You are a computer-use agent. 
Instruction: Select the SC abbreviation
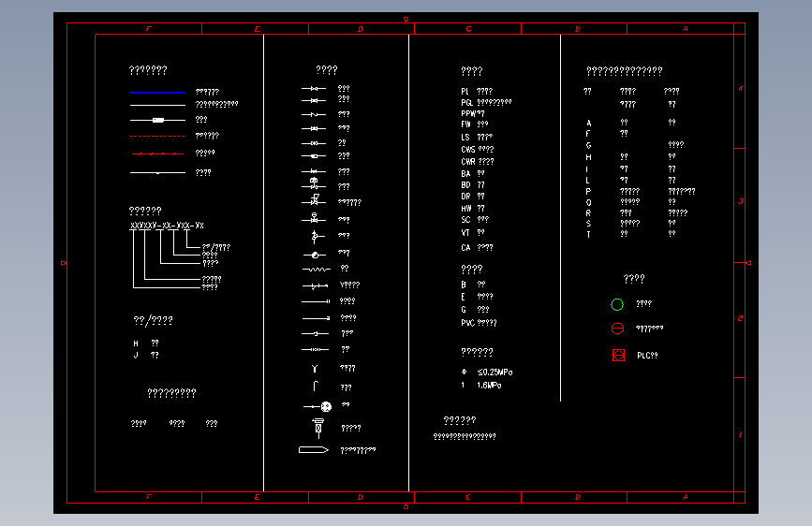pyautogui.click(x=465, y=220)
